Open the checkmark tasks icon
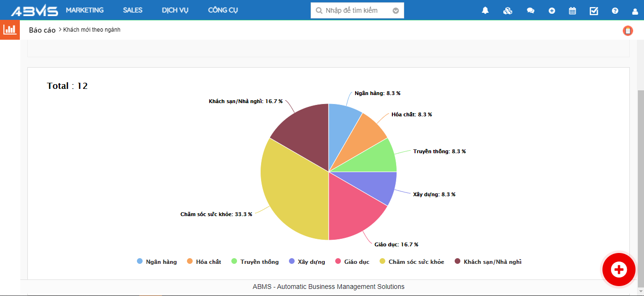This screenshot has width=644, height=296. (594, 10)
